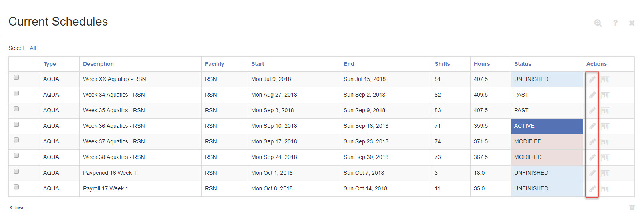Tick checkbox for Payperiod 16 Week 1
The image size is (644, 214).
16,171
